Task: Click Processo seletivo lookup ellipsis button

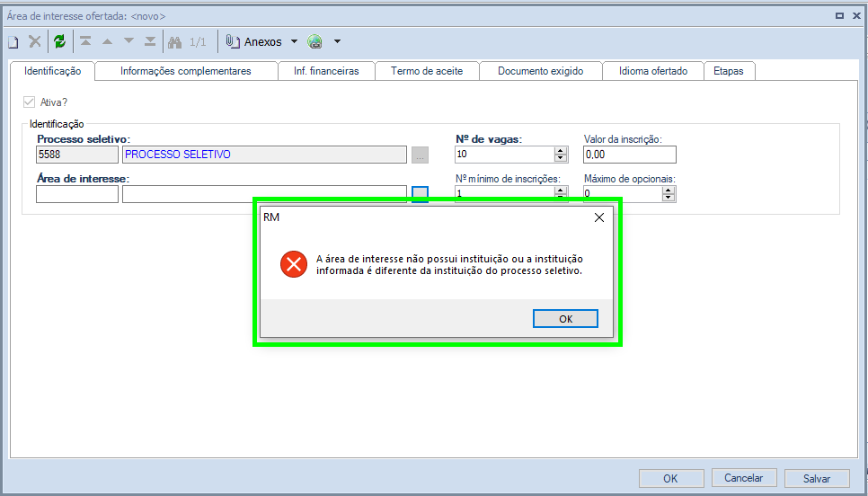Action: [x=421, y=155]
